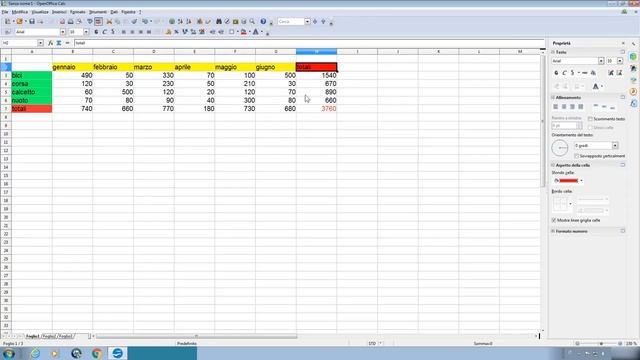
Task: Click the Font color A icon
Action: pos(256,32)
